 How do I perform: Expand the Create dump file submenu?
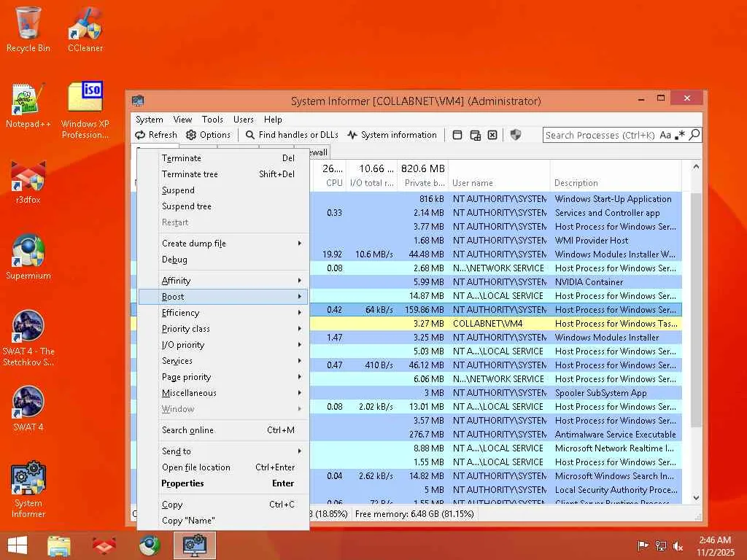223,244
